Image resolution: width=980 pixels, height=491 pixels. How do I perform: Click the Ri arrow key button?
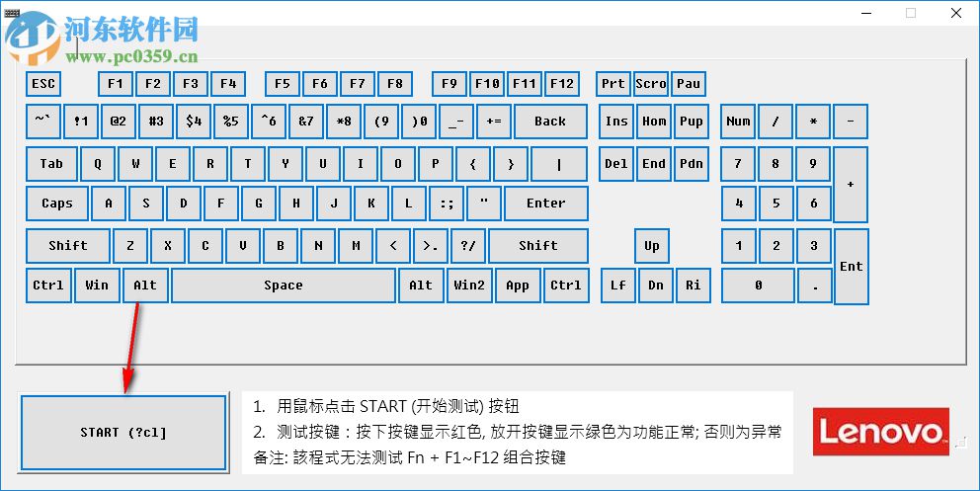694,286
